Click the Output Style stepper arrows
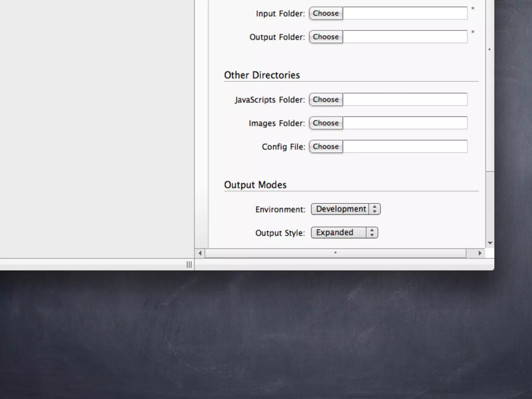Screen dimensions: 532x399 pyautogui.click(x=372, y=232)
